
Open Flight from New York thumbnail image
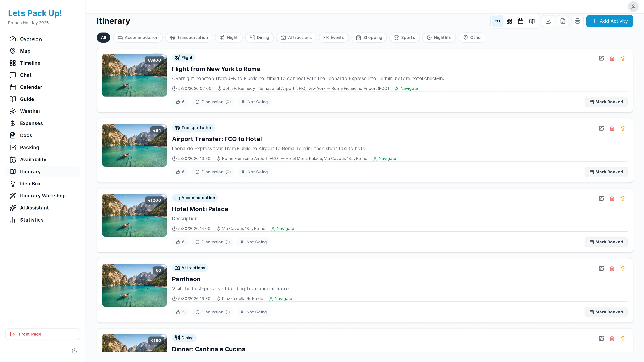134,75
